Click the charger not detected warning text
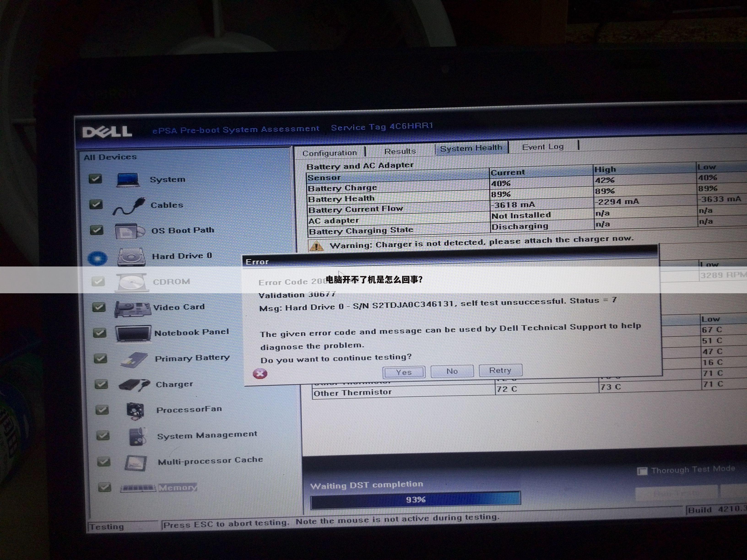The width and height of the screenshot is (747, 560). pos(482,242)
